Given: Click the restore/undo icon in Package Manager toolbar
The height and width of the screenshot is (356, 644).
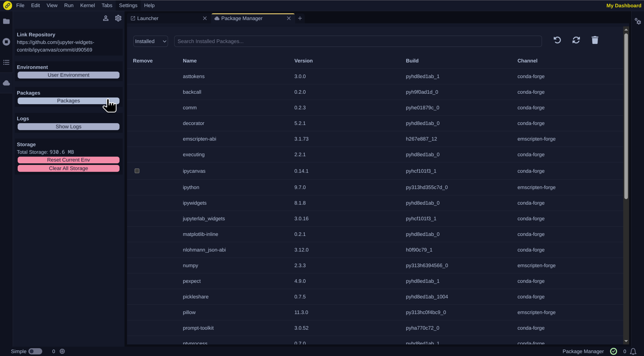Looking at the screenshot, I should tap(557, 40).
